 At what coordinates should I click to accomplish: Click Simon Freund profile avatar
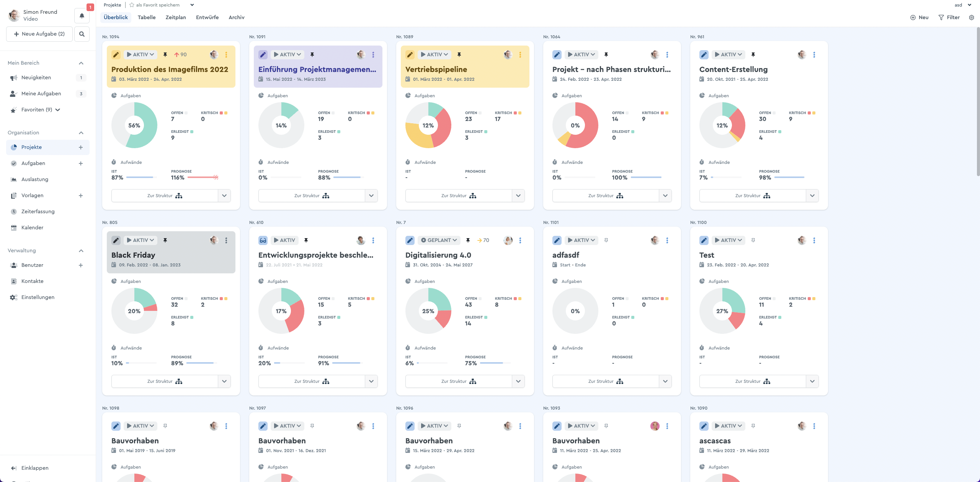14,15
